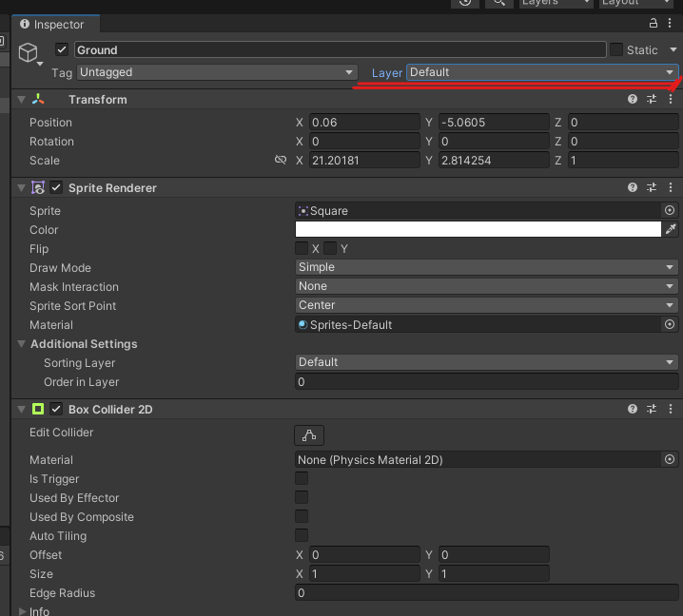The image size is (683, 616).
Task: Click Position X field
Action: click(x=364, y=123)
